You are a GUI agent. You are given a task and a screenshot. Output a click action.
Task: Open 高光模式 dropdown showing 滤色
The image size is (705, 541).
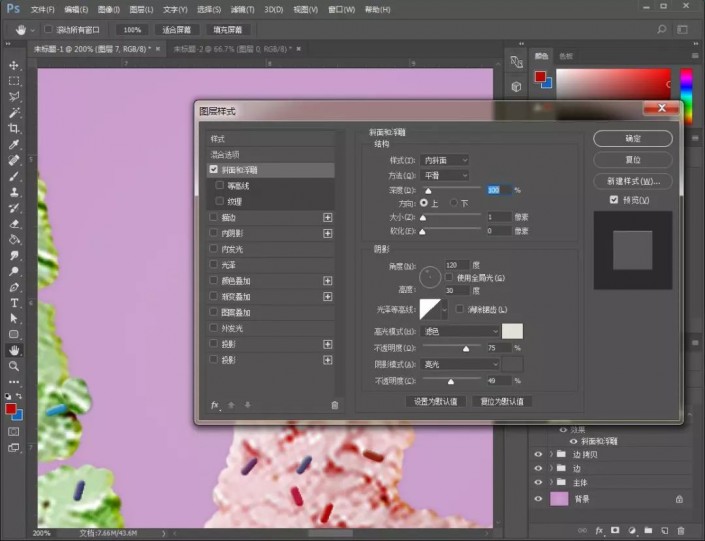[x=460, y=331]
